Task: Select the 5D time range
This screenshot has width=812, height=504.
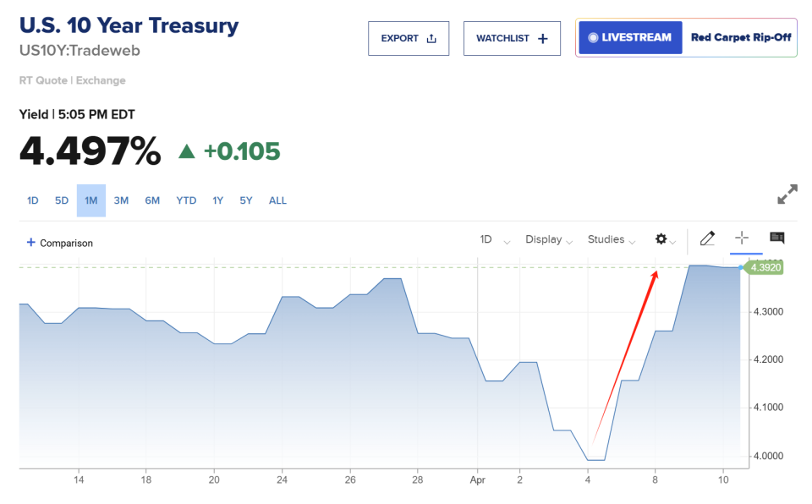Action: tap(62, 200)
